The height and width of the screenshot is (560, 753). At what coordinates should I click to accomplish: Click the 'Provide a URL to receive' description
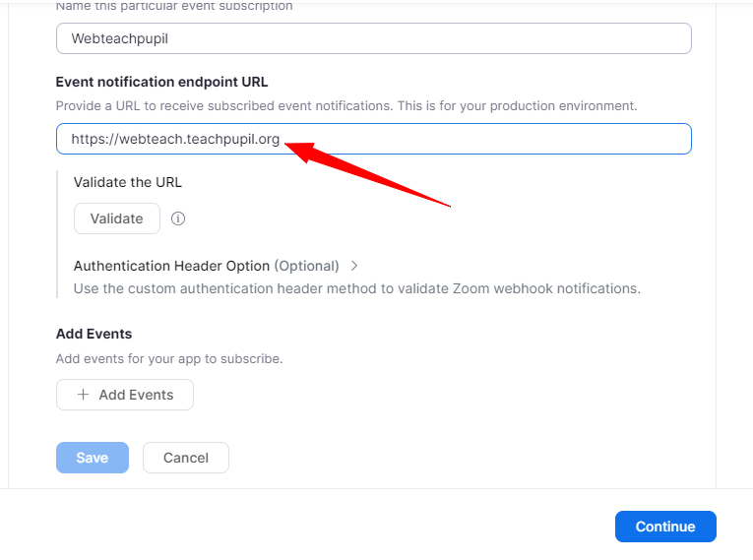tap(346, 105)
